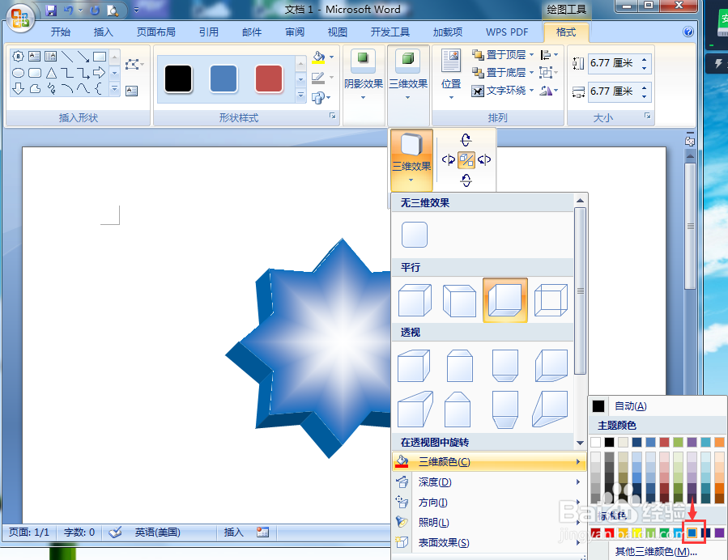Click the Word help question mark
Image resolution: width=728 pixels, height=560 pixels.
point(688,32)
